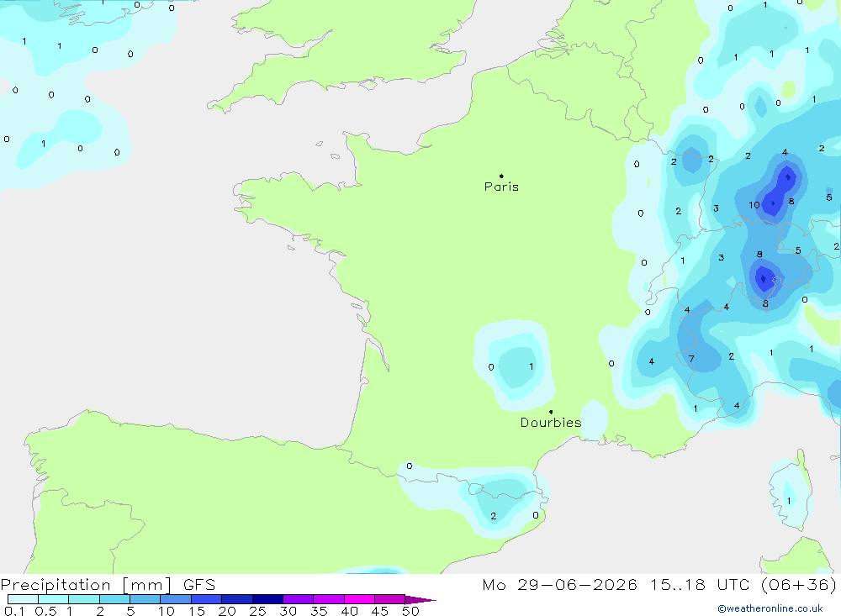Pick the magenta 40–45 legend swatch
Image resolution: width=841 pixels, height=616 pixels.
click(359, 599)
